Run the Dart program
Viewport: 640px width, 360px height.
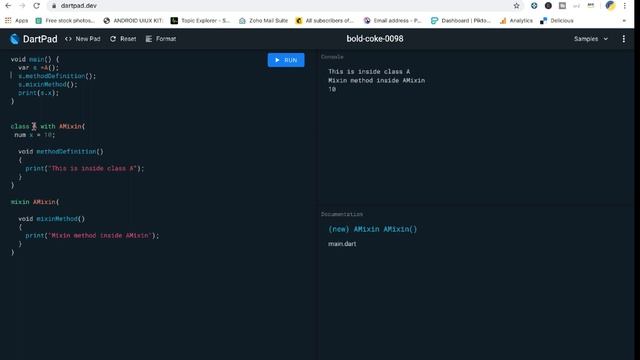[x=286, y=60]
